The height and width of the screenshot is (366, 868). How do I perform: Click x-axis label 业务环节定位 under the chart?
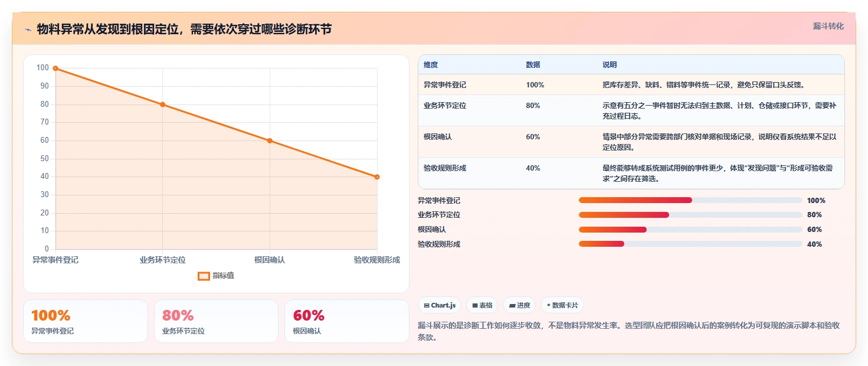163,260
